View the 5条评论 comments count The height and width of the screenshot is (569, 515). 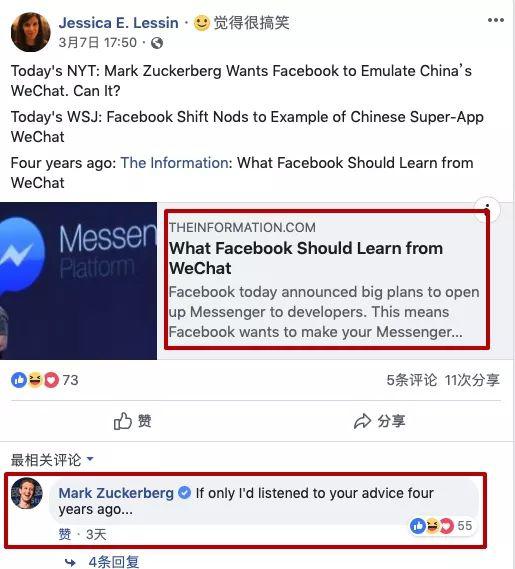coord(412,380)
